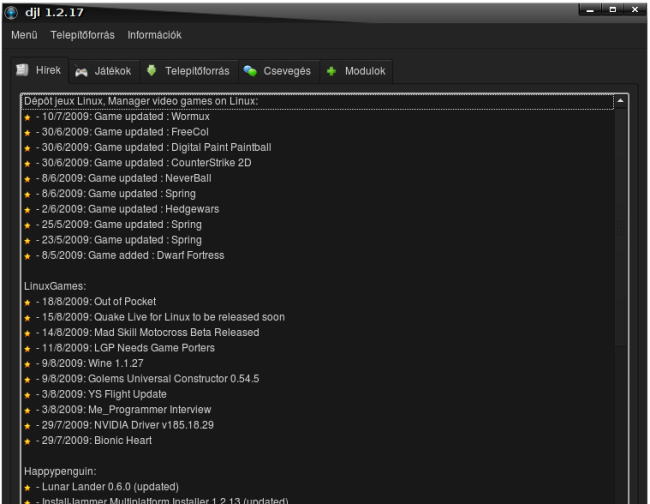
Task: Click the star beside Bionic Heart
Action: pos(27,441)
